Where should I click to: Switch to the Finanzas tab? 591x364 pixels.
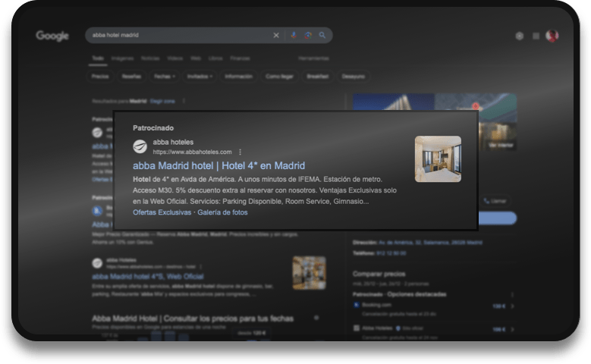click(240, 58)
